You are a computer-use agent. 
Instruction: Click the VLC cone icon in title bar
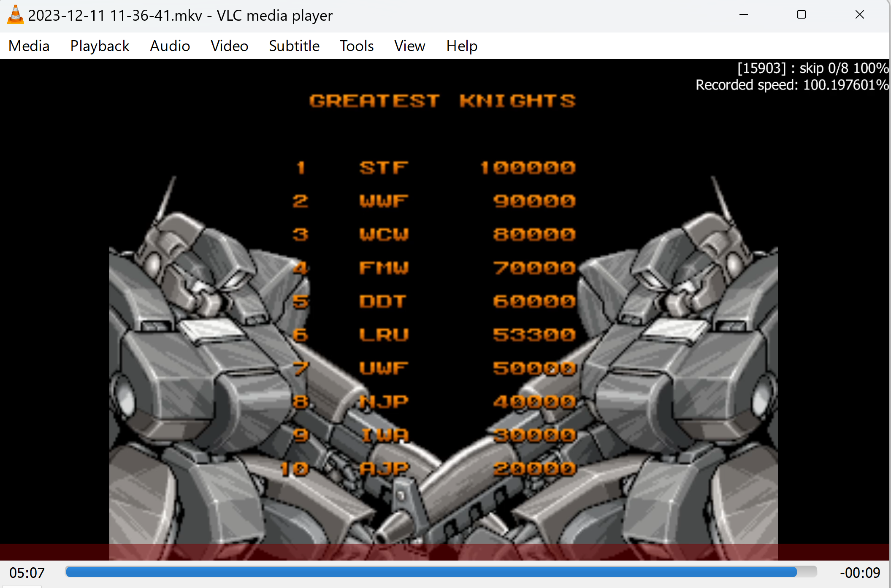coord(15,15)
